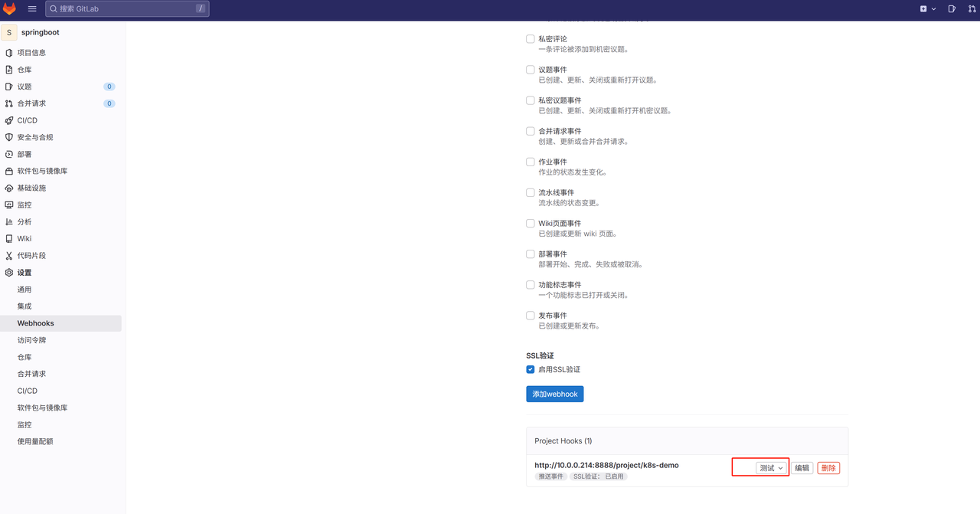Select Webhooks in settings submenu
The image size is (980, 514).
pos(36,323)
